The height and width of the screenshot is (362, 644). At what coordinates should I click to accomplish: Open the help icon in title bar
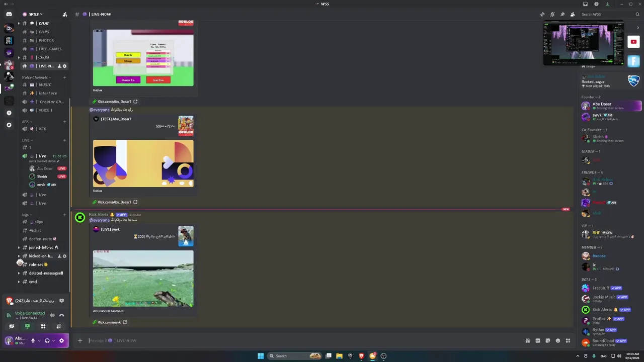tap(596, 4)
